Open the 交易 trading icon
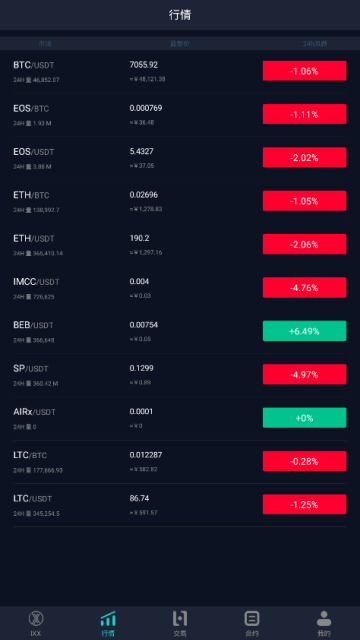 tap(180, 619)
